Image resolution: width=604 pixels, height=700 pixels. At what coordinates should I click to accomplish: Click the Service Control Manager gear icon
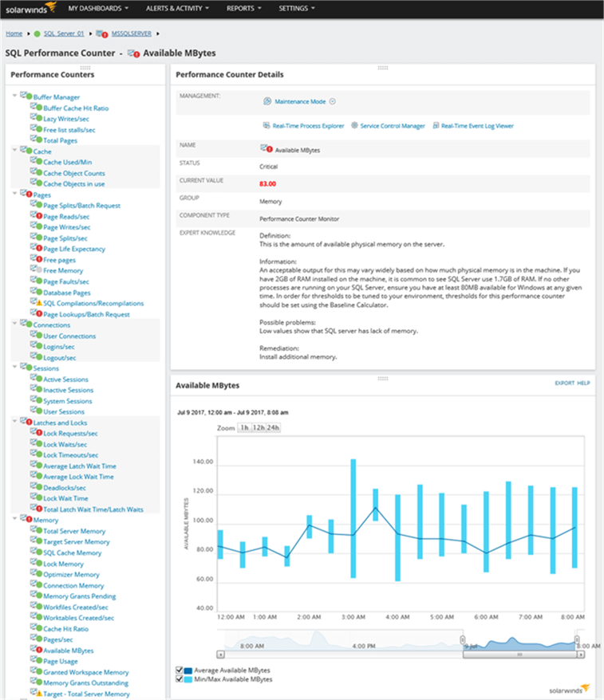coord(354,125)
